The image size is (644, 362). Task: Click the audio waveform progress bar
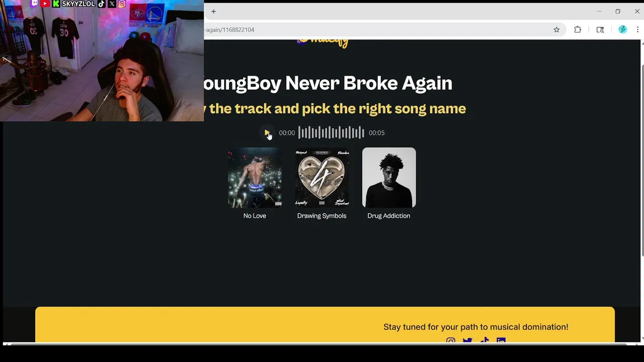click(x=331, y=133)
